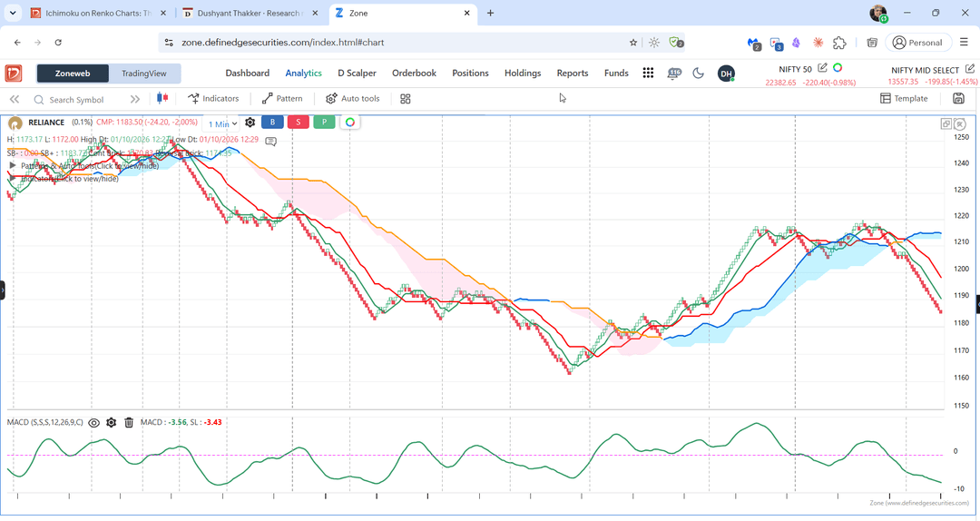The width and height of the screenshot is (980, 521).
Task: Open a new browser tab
Action: pyautogui.click(x=490, y=13)
